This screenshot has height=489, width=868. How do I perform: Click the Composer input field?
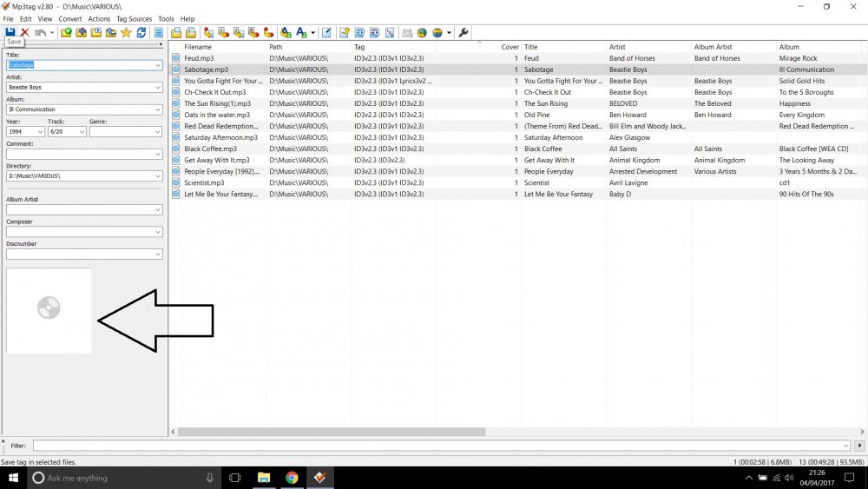84,232
